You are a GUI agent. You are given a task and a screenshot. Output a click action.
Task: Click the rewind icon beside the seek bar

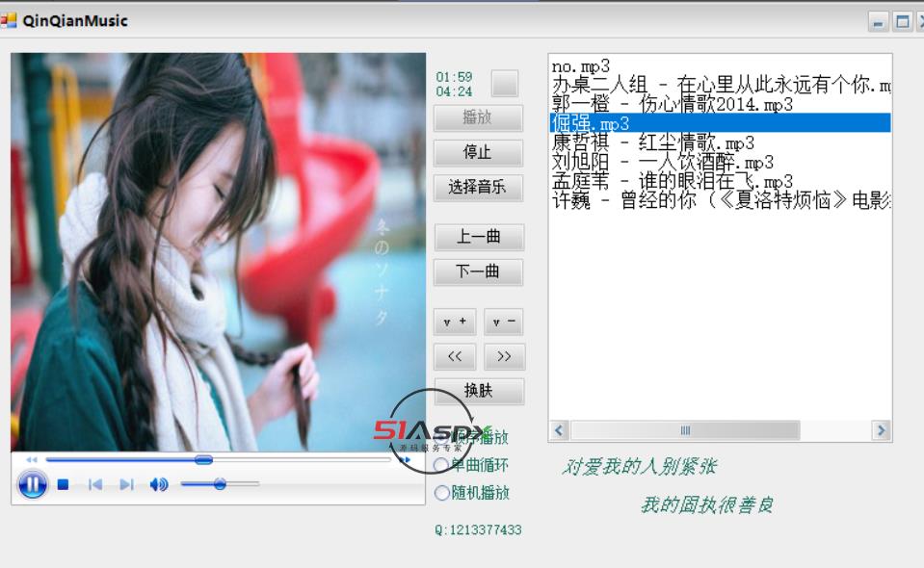click(x=31, y=460)
